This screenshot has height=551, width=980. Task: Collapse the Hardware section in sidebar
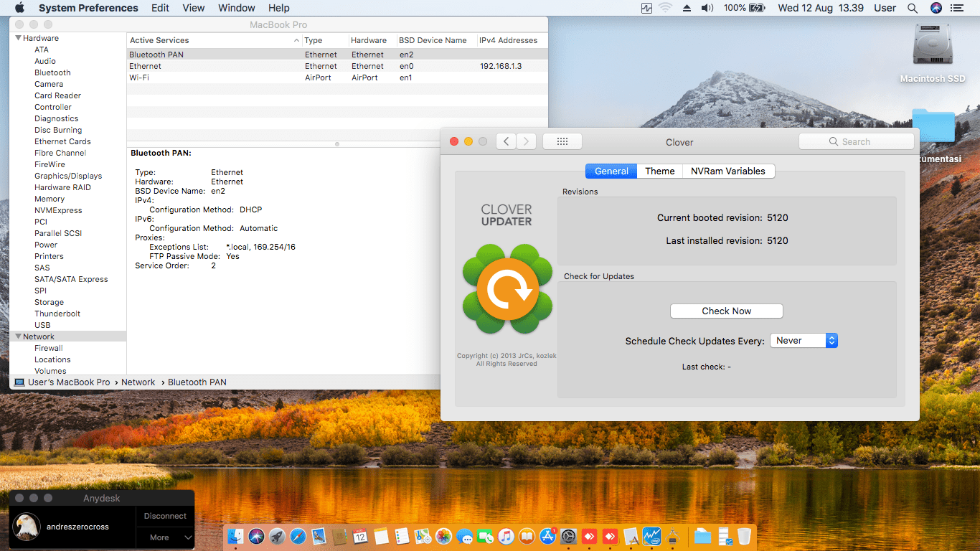[18, 38]
